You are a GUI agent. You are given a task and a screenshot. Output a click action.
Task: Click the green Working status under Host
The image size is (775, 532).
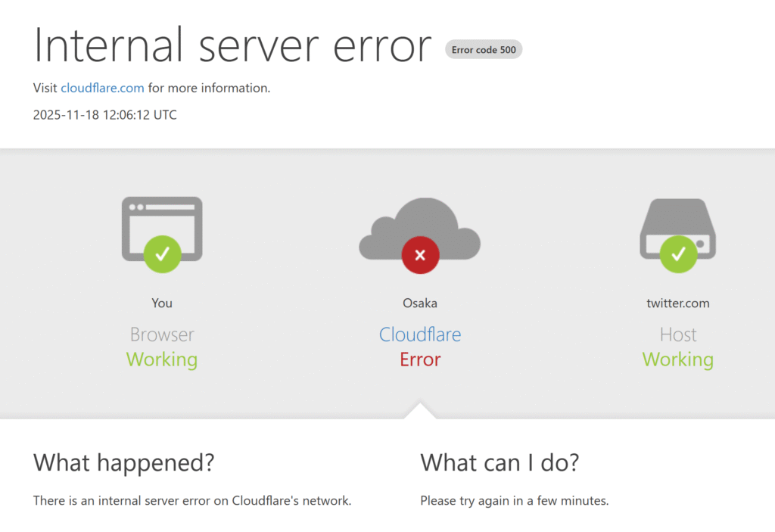click(678, 359)
